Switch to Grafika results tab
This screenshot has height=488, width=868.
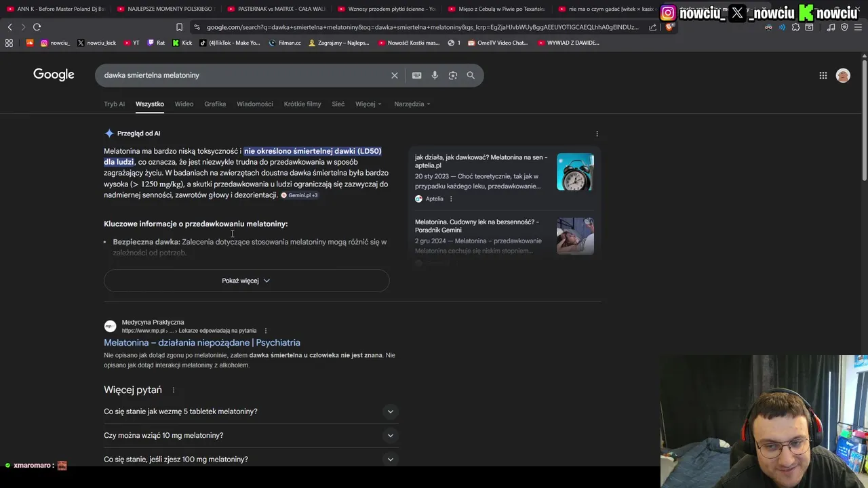click(215, 104)
